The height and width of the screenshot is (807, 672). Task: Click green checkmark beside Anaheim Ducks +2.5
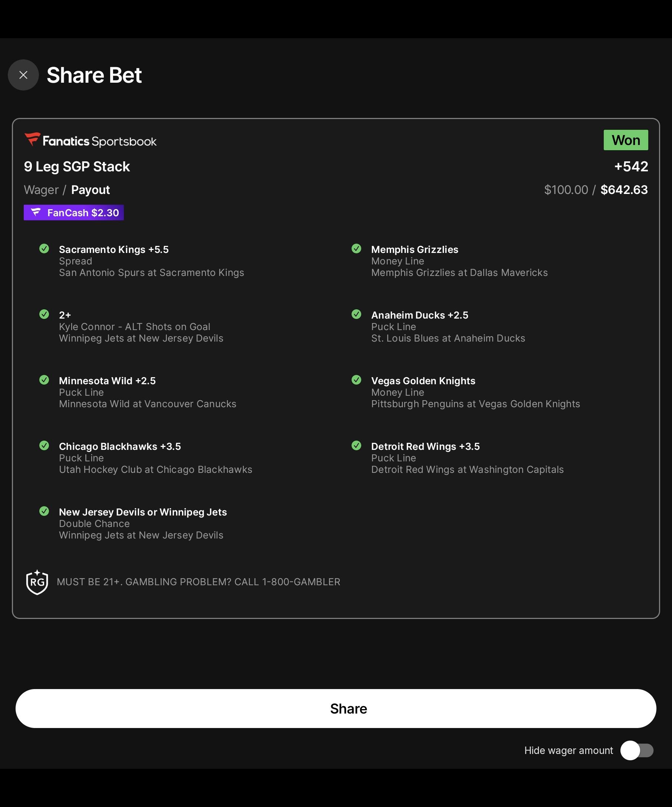coord(356,314)
